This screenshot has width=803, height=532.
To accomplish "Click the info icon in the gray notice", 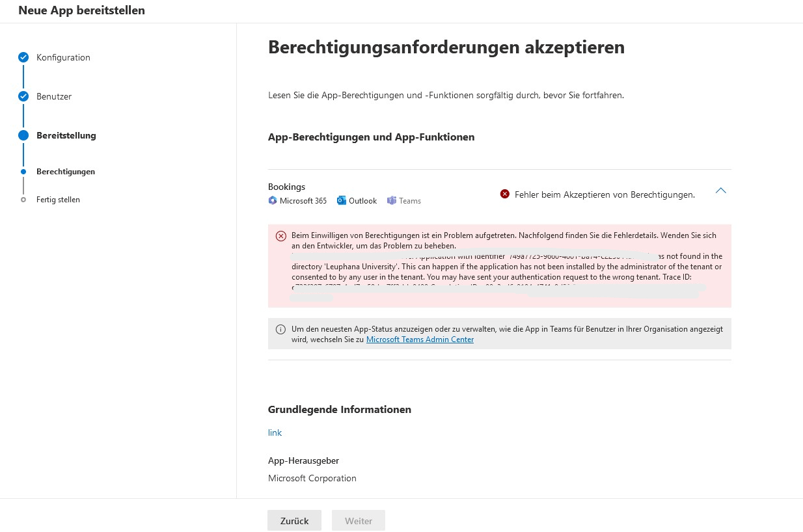I will pos(281,329).
